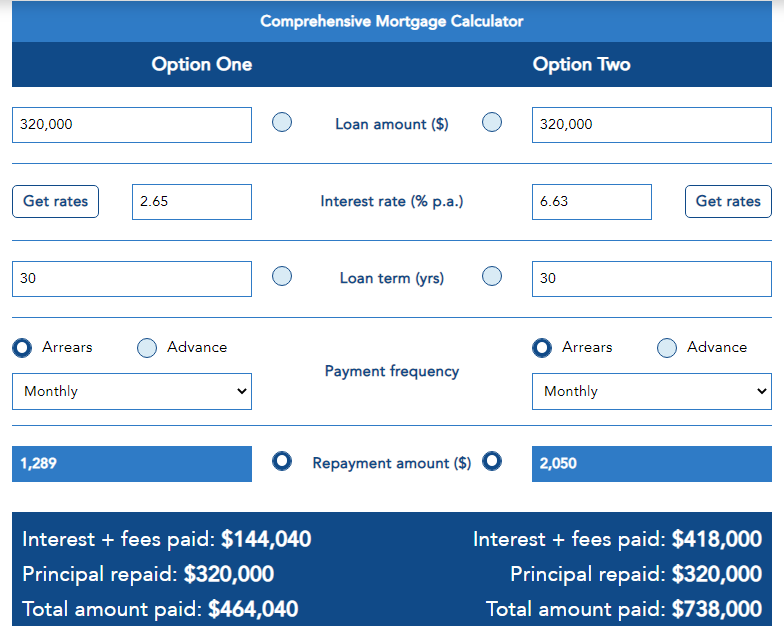Edit Option Two interest rate 6.63 field
Screen dimensions: 784x626
pyautogui.click(x=592, y=202)
